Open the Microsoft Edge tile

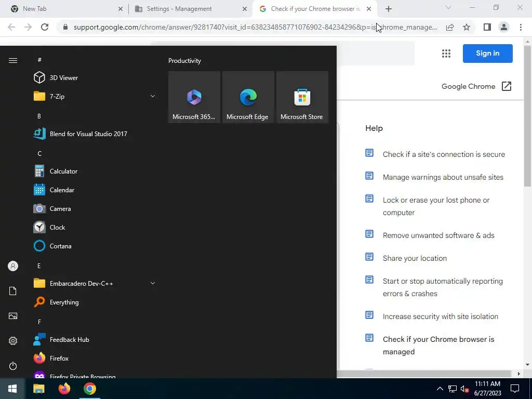(248, 97)
